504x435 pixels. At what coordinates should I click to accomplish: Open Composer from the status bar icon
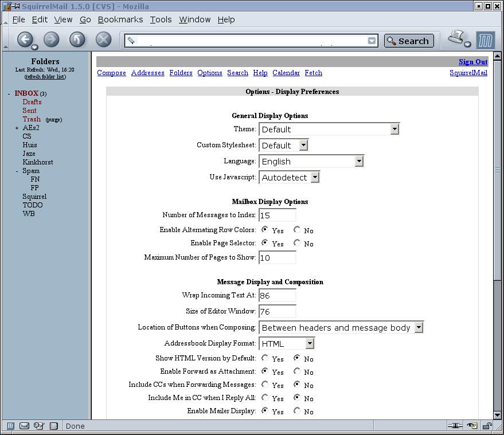[x=39, y=426]
